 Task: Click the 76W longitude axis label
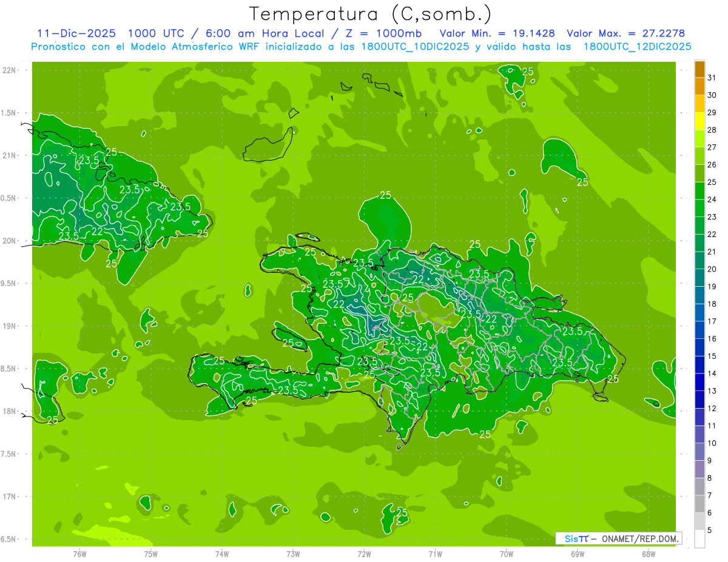(79, 554)
